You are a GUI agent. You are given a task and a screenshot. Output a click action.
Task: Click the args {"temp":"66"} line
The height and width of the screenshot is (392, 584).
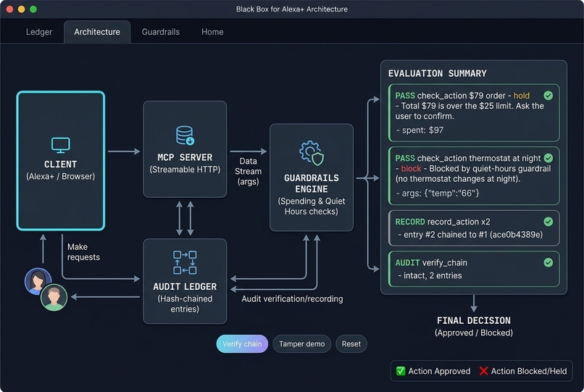(x=438, y=193)
